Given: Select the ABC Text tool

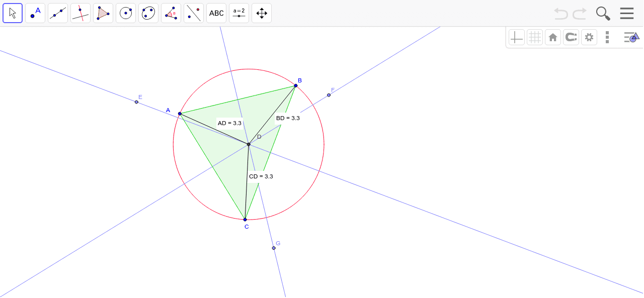Looking at the screenshot, I should [x=216, y=13].
